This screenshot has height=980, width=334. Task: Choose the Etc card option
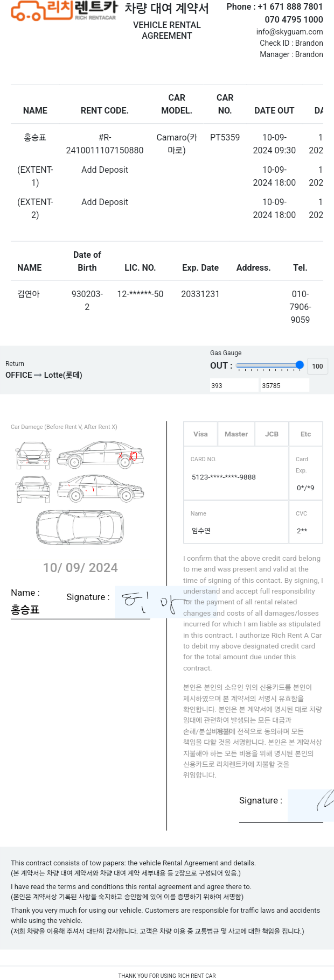tap(306, 434)
